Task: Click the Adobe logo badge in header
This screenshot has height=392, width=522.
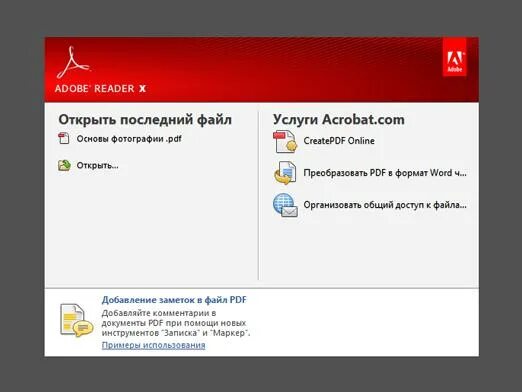Action: coord(454,57)
